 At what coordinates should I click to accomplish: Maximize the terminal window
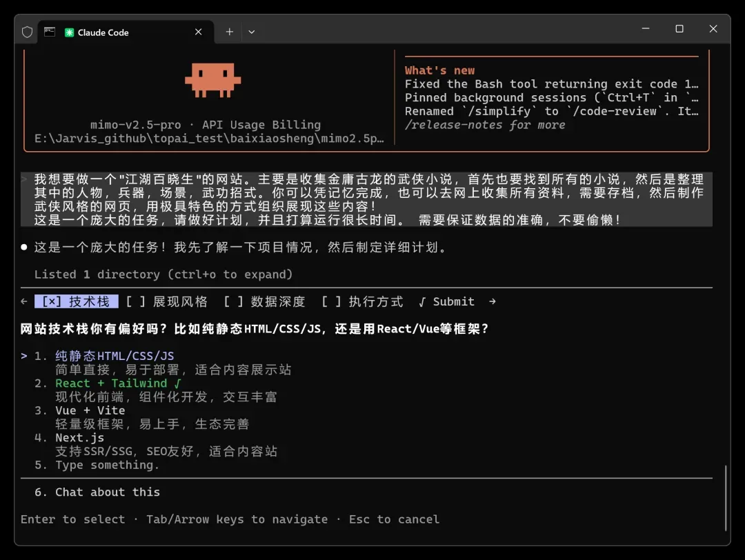(679, 28)
